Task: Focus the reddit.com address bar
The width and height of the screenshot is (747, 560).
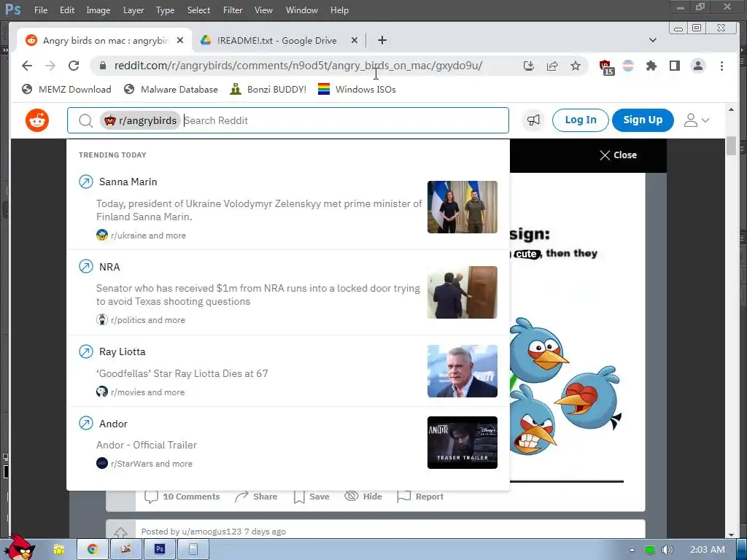Action: (x=298, y=66)
